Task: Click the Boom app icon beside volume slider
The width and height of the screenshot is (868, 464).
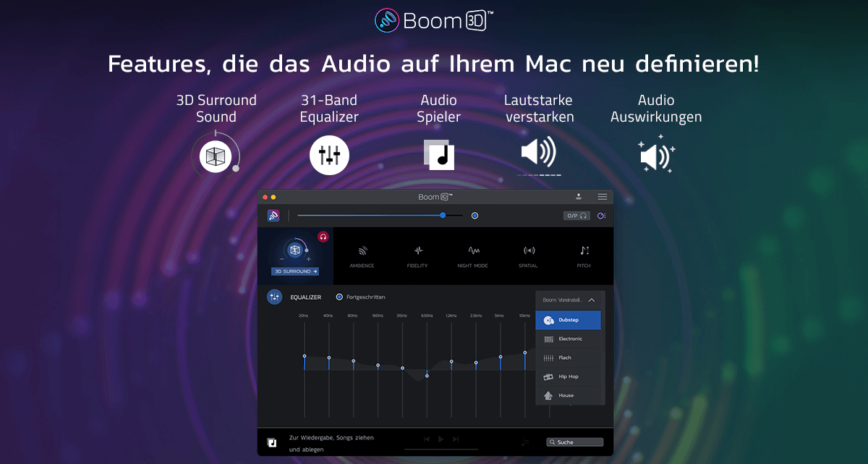Action: tap(273, 216)
